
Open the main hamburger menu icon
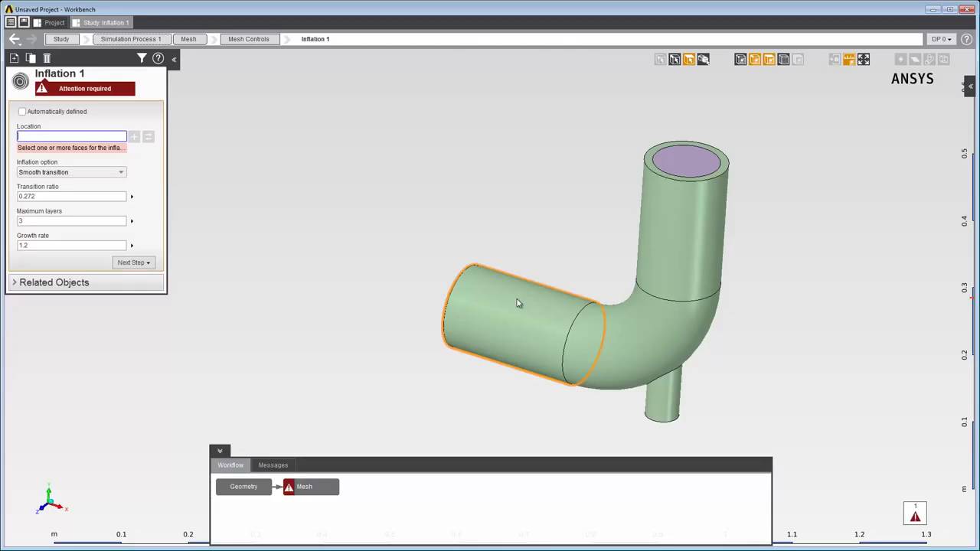pos(11,22)
